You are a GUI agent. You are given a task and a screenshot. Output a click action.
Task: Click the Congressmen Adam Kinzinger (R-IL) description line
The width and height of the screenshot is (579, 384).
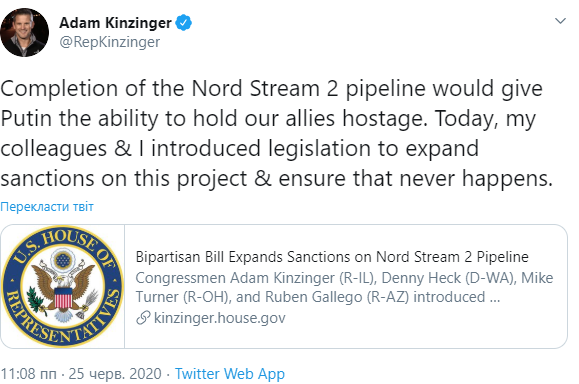click(344, 278)
